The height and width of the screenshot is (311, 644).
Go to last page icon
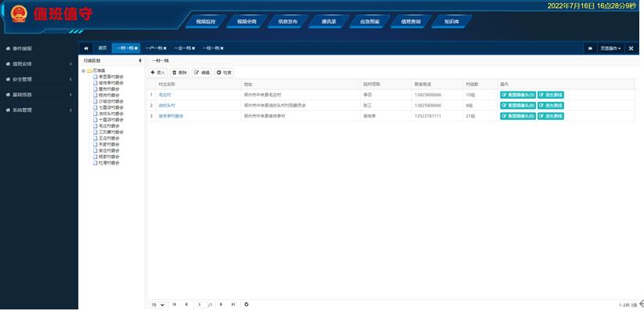pyautogui.click(x=233, y=305)
